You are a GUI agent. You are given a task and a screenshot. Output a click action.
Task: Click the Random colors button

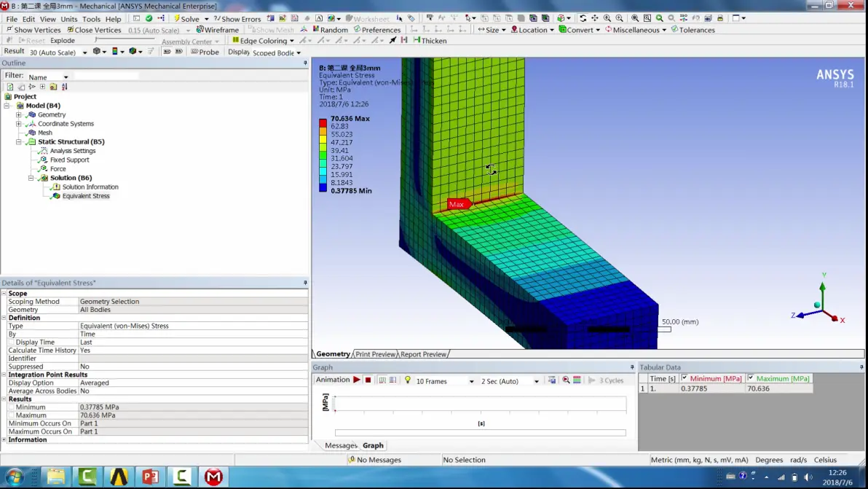click(330, 29)
